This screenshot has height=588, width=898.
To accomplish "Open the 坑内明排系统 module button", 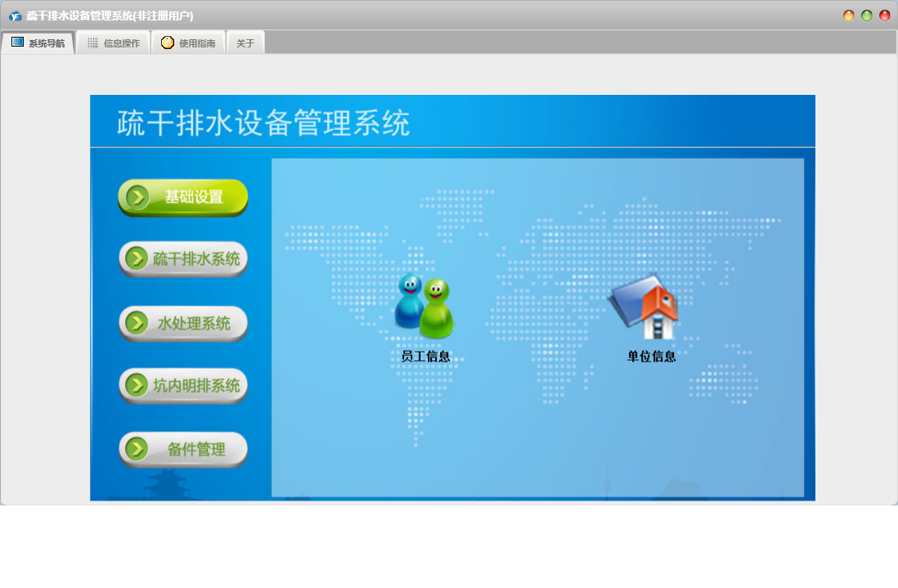I will (182, 386).
